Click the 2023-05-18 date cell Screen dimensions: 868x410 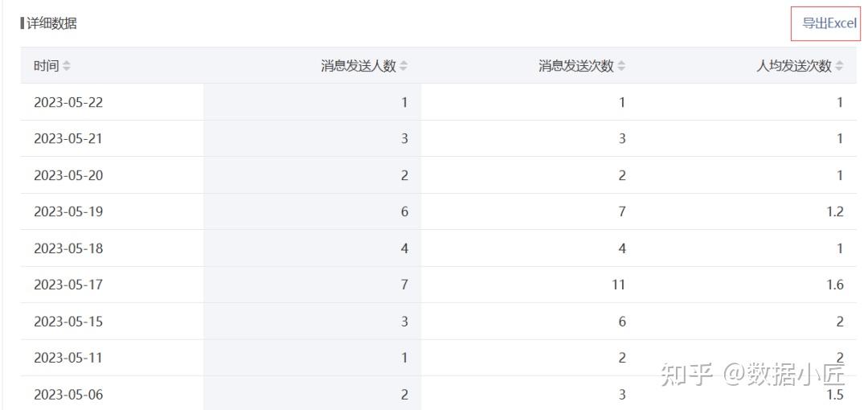click(68, 248)
